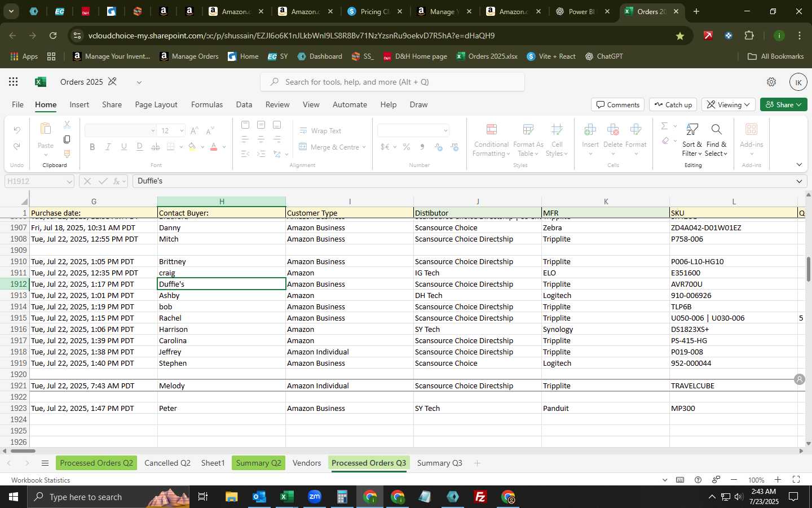This screenshot has width=812, height=508.
Task: Open the Conditional Formatting dropdown
Action: click(491, 140)
